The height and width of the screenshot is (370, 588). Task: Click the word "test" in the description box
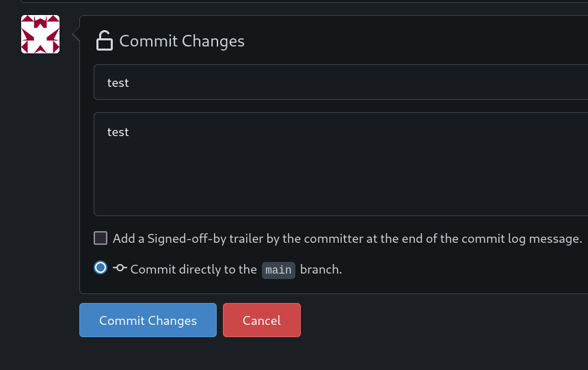coord(118,132)
